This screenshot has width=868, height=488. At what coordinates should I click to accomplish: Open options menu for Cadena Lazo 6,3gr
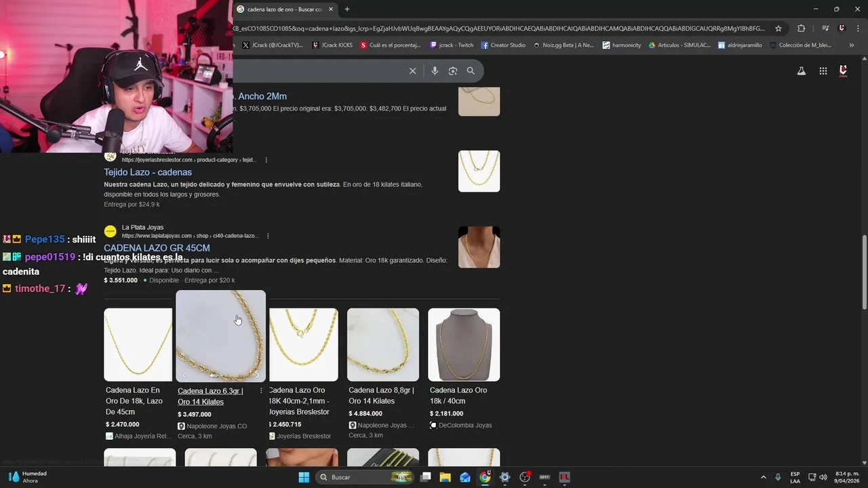tap(261, 391)
